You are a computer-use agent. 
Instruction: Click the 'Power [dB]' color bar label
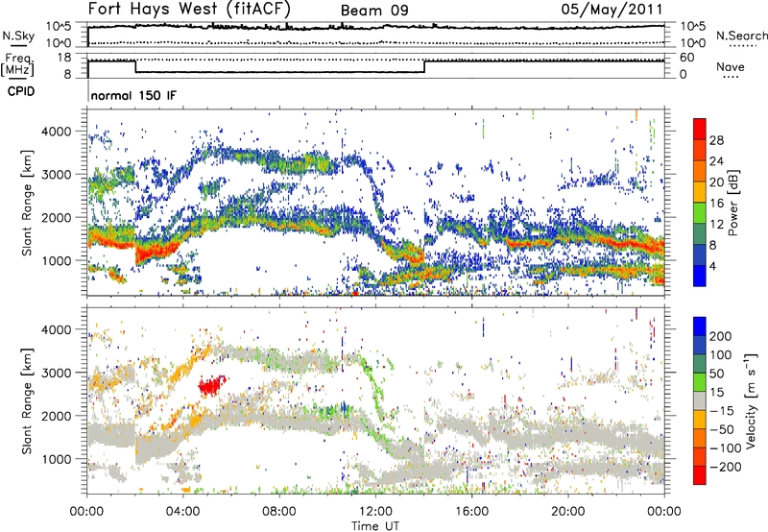732,203
